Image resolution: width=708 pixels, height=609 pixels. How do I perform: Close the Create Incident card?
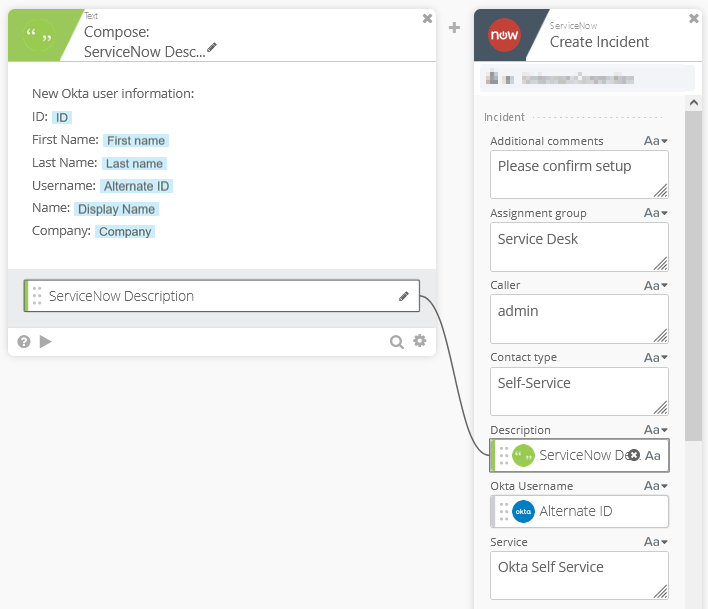click(694, 19)
